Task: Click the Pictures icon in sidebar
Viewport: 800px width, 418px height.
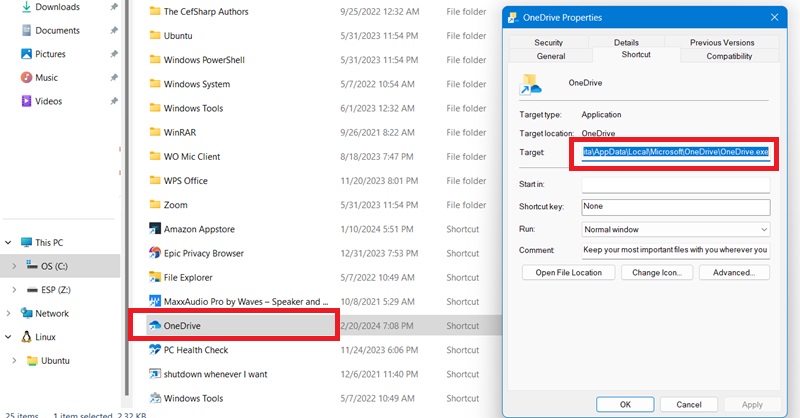Action: [26, 54]
